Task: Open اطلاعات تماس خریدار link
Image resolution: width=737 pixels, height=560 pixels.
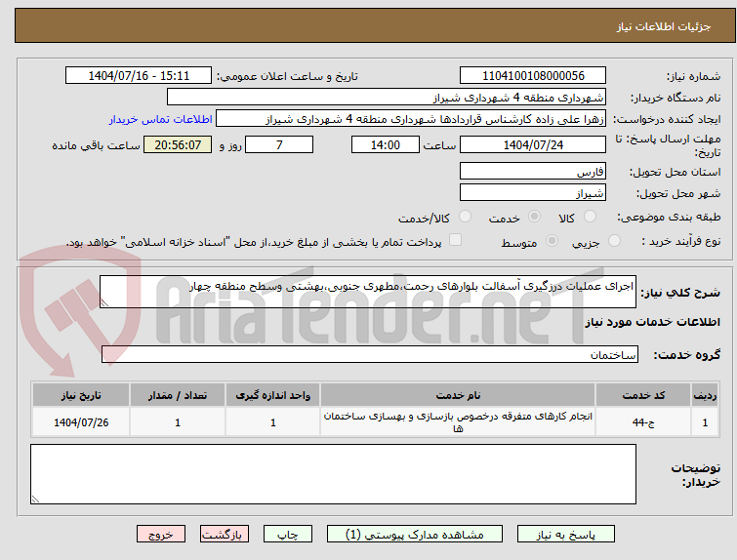Action: pos(161,119)
